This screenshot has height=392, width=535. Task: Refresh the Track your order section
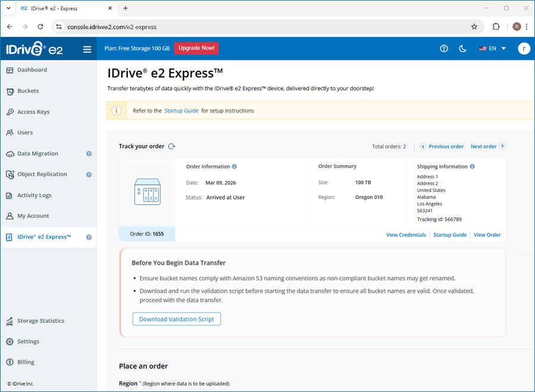pos(172,146)
